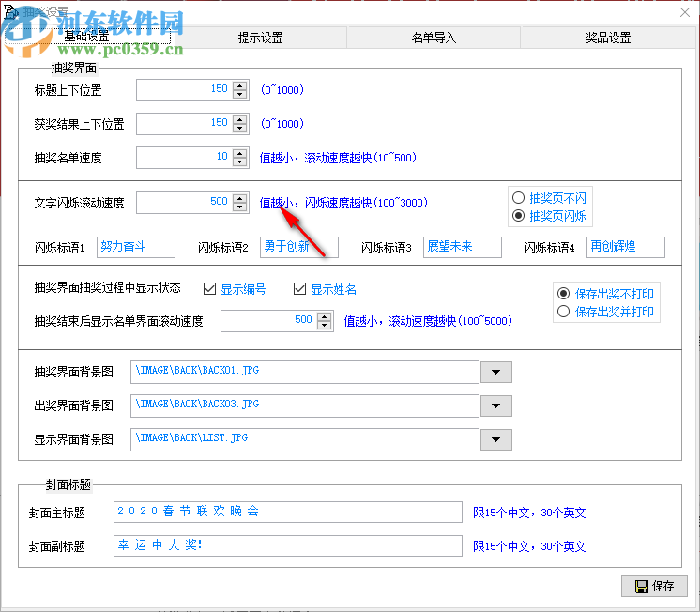
Task: Edit 闪烁标语4 field containing 再创辉煌
Action: coord(626,247)
